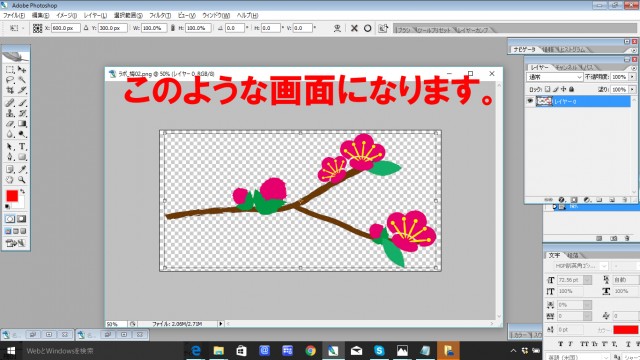Add a layer style via fx button
This screenshot has width=640, height=360.
coord(562,200)
